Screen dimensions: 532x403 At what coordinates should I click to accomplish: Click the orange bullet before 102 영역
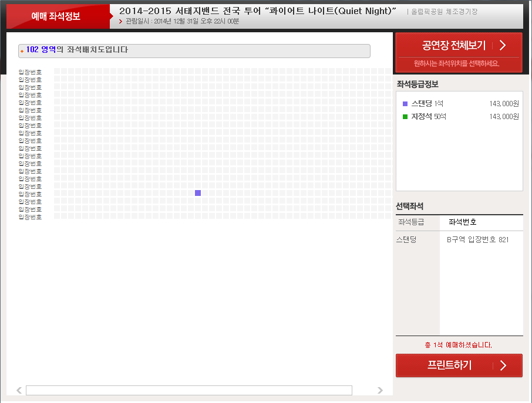pos(22,51)
